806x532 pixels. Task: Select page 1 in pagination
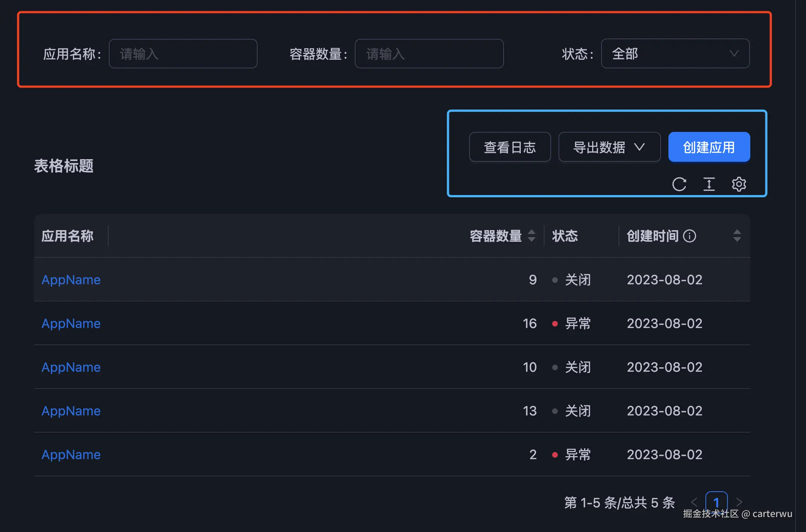[716, 502]
